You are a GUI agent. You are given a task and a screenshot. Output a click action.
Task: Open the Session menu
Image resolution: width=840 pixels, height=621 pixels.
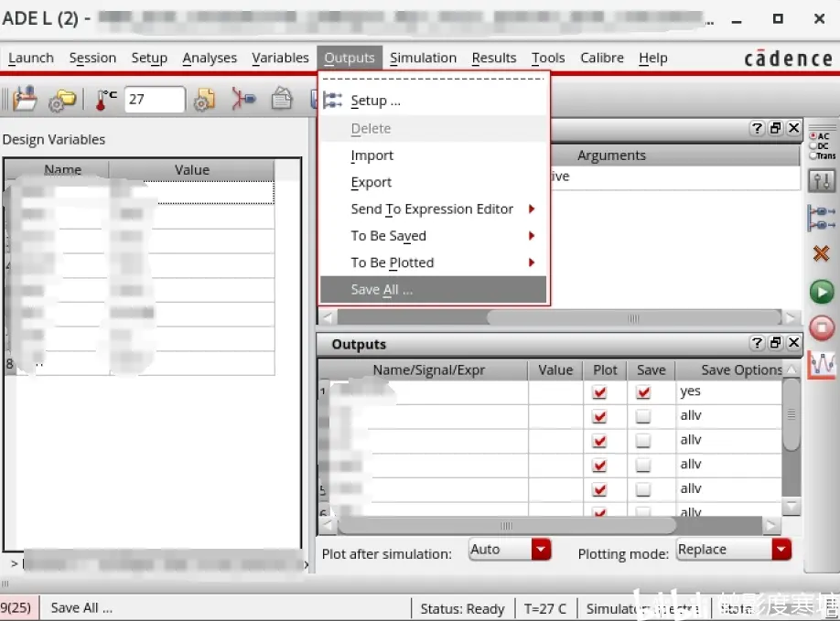(92, 58)
